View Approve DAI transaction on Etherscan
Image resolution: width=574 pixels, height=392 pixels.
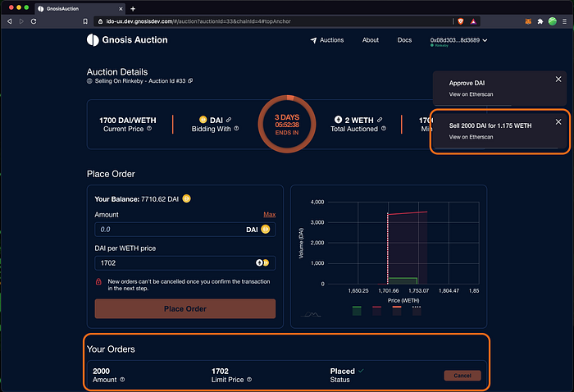pos(471,94)
